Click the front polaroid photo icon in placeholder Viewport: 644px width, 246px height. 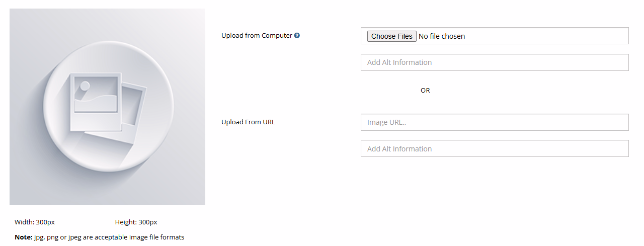[x=96, y=102]
